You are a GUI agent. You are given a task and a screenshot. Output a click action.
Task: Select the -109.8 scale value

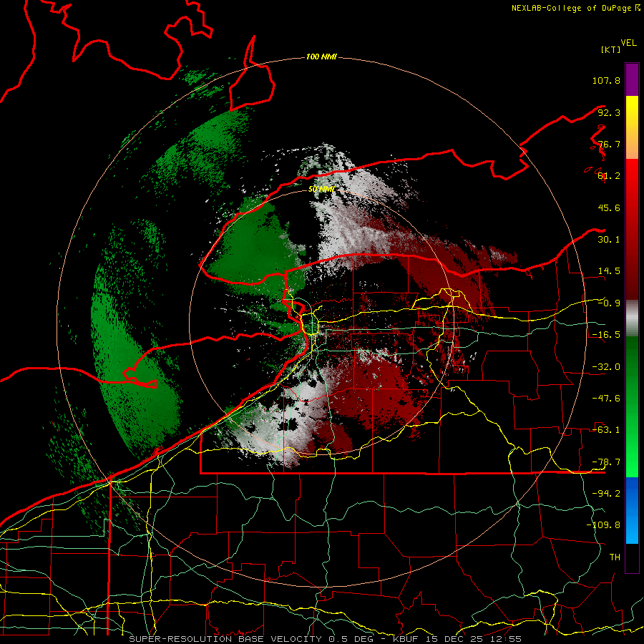[x=603, y=525]
